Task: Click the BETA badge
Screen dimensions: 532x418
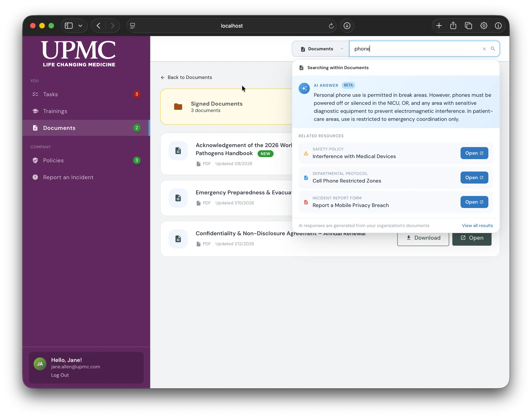Action: click(348, 85)
